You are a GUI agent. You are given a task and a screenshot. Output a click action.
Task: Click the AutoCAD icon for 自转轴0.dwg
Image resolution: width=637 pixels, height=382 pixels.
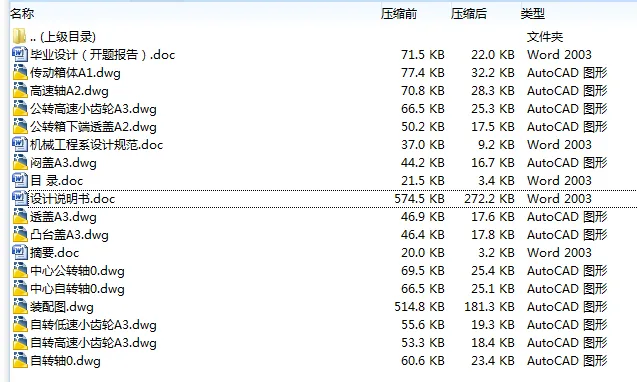[20, 360]
